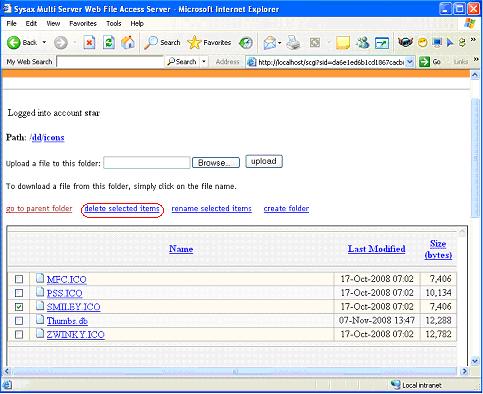Click the green S-shaped toolbar icon
Viewport: 483px width, 394px height.
pos(462,43)
